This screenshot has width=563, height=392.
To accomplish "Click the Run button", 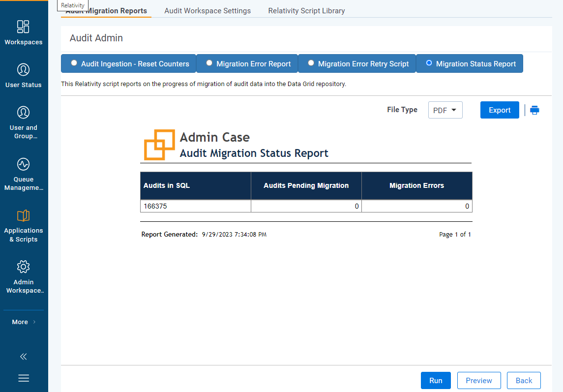I will click(x=436, y=381).
